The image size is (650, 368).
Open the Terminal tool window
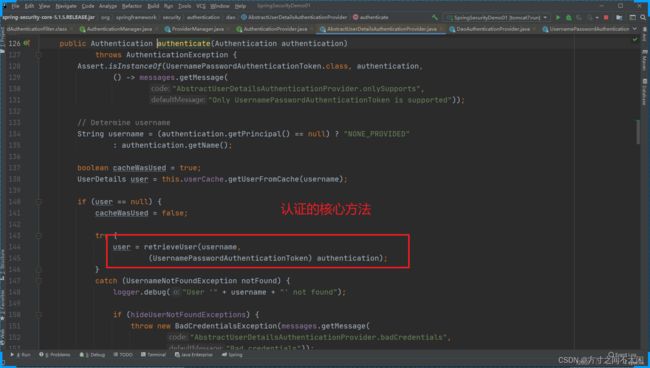153,355
